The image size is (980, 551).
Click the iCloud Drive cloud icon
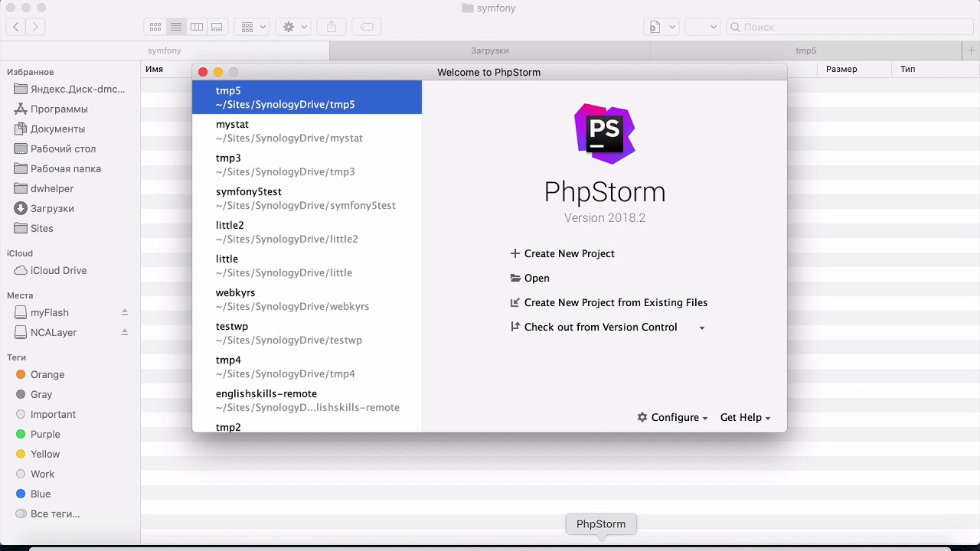(x=21, y=270)
